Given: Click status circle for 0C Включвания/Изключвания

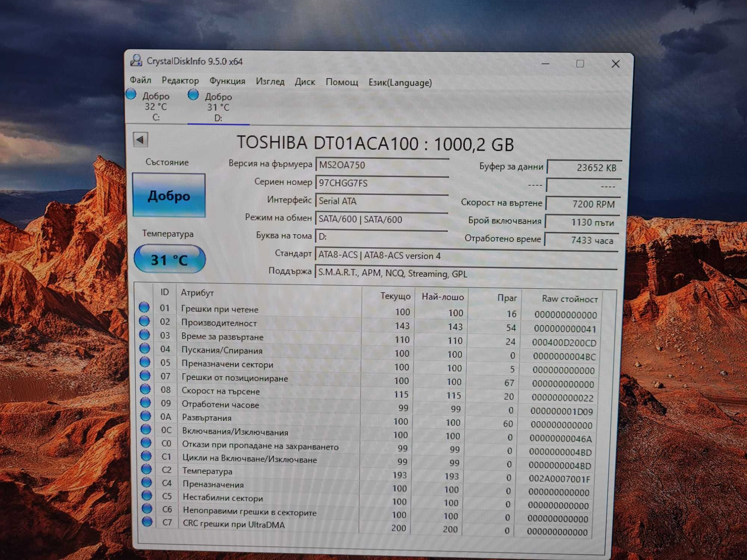Looking at the screenshot, I should pos(146,429).
